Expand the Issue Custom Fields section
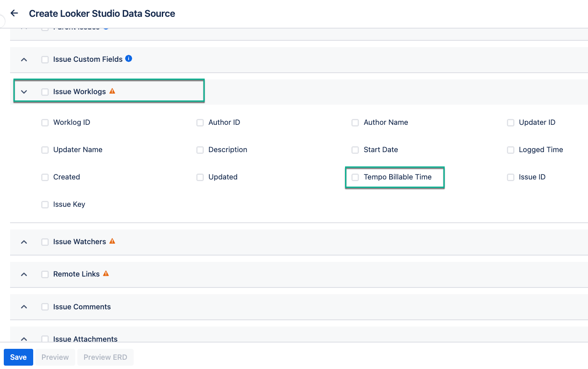The image size is (588, 369). coord(24,60)
